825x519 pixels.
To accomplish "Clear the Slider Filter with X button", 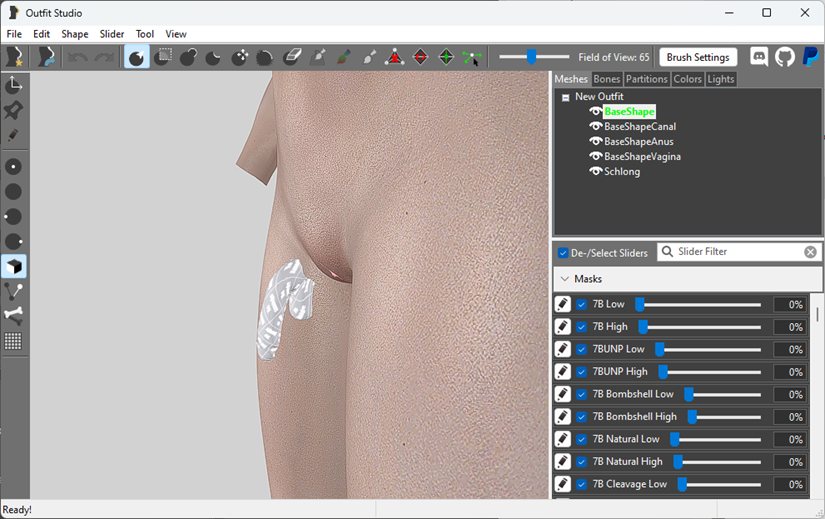I will (811, 252).
